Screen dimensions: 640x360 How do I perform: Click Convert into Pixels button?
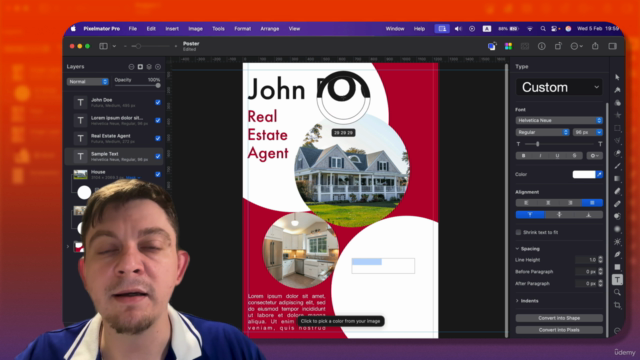(x=559, y=330)
